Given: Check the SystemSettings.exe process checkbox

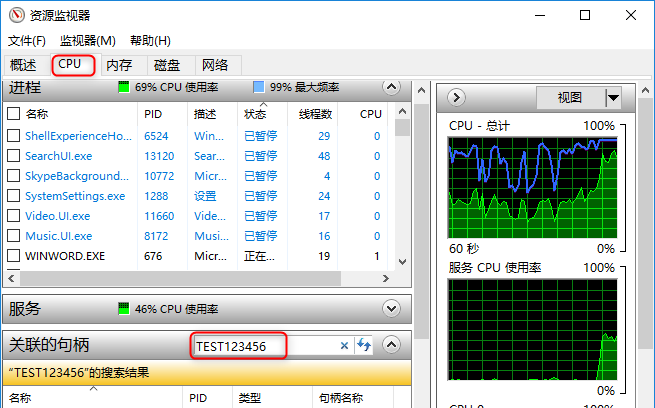Looking at the screenshot, I should (14, 195).
